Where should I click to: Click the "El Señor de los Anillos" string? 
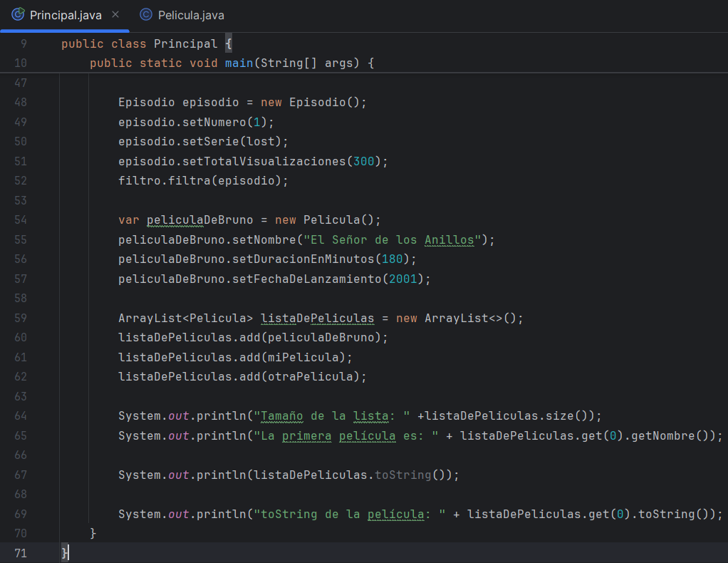(392, 240)
